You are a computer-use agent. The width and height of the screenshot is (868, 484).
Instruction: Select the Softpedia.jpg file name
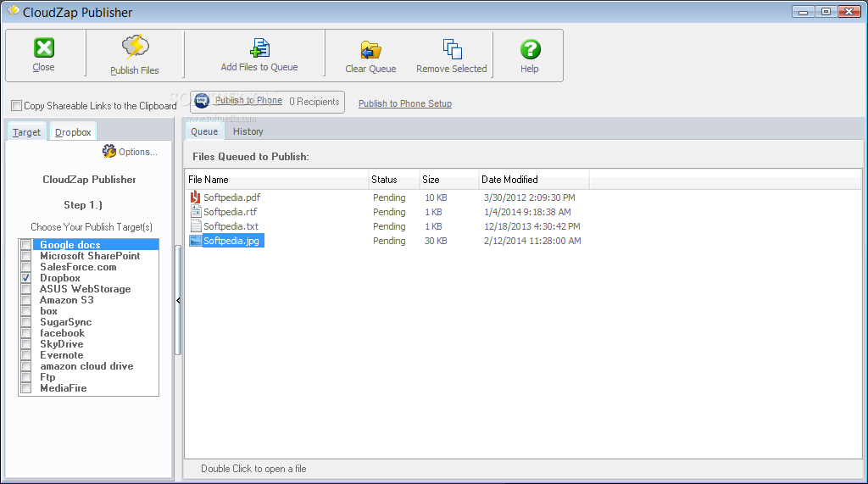click(x=231, y=241)
